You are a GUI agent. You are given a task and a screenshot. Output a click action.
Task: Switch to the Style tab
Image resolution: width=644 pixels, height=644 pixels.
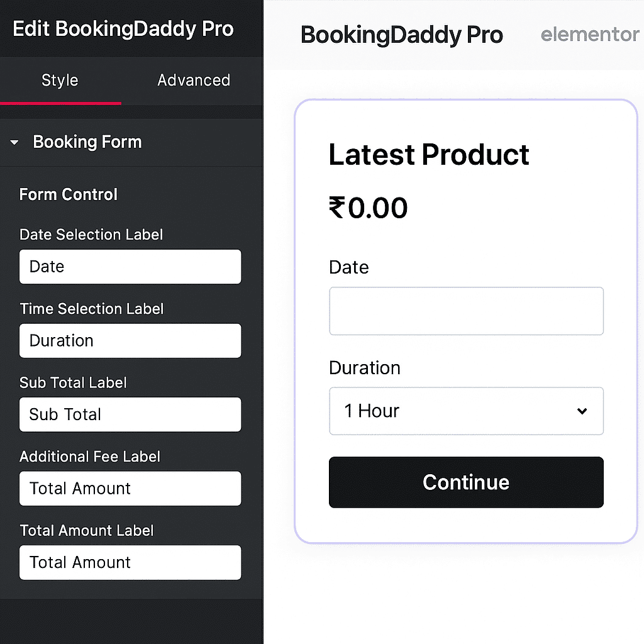click(x=60, y=80)
